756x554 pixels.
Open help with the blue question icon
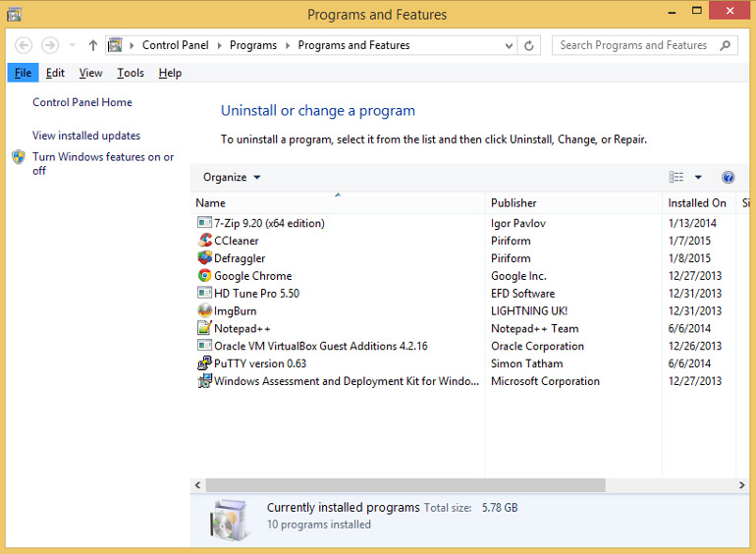coord(728,177)
